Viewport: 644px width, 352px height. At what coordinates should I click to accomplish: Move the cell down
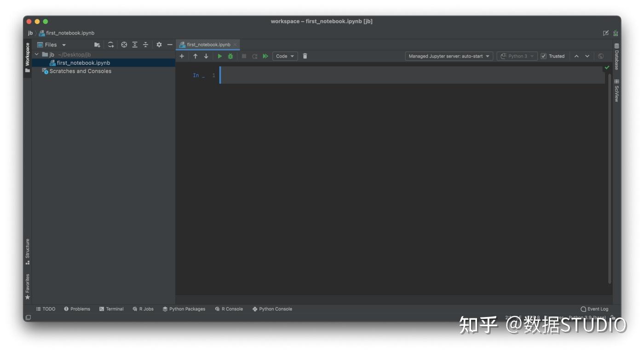click(x=206, y=56)
